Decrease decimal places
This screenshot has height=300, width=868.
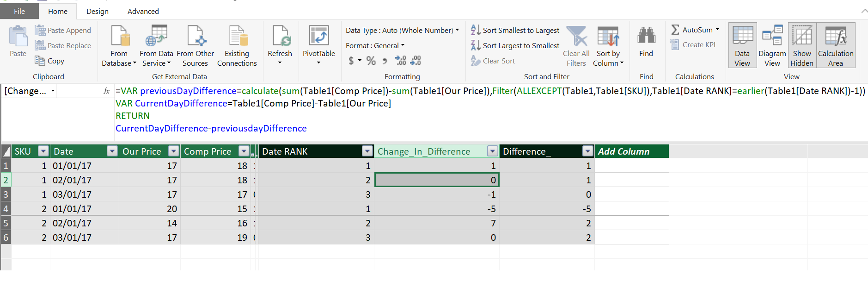click(416, 61)
